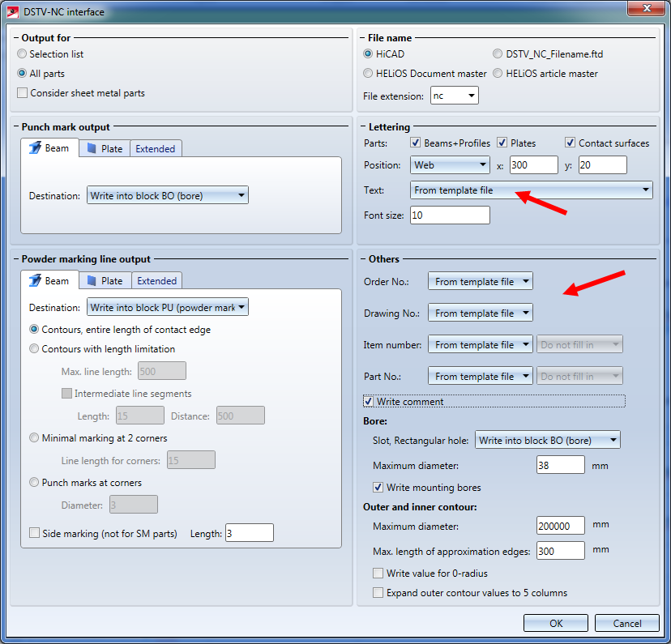Select Contours, entire length of contact edge
671x644 pixels.
pos(34,329)
